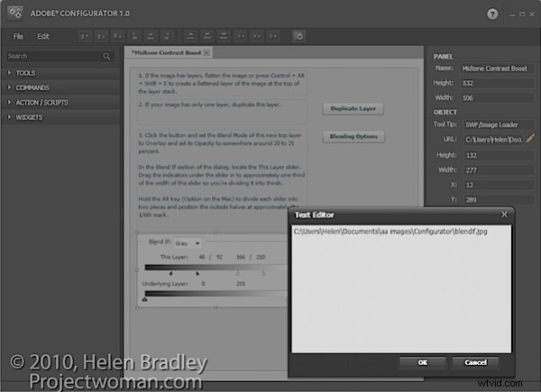Click the X field showing 12
Viewport: 541px width, 392px height.
(x=499, y=185)
